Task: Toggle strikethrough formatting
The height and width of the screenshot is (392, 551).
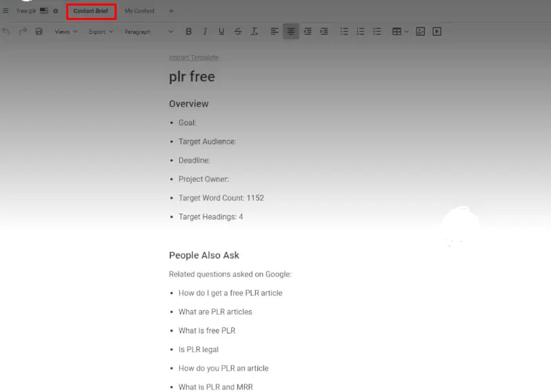Action: point(238,32)
